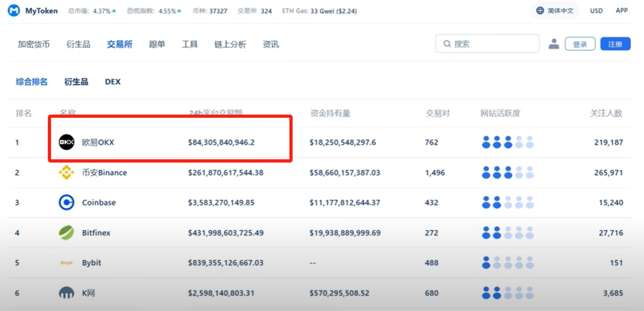This screenshot has height=311, width=644.
Task: Open the 加密货币 menu
Action: [x=34, y=44]
